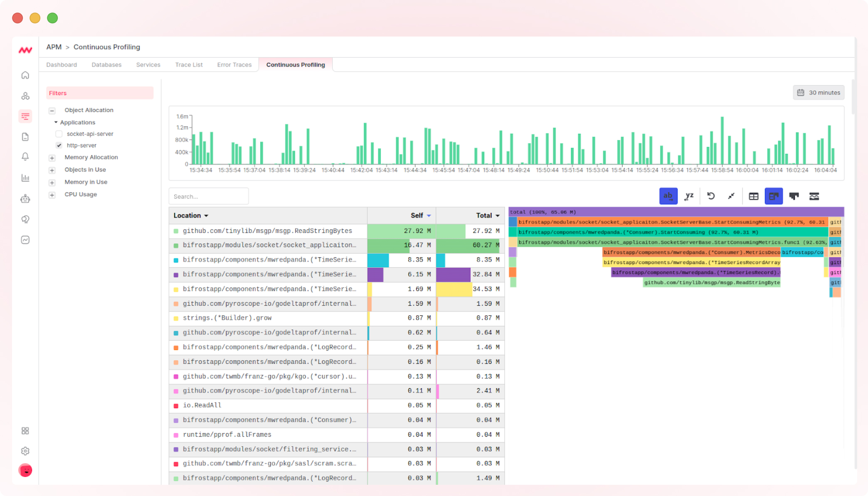Select the Services topology icon in sidebar
This screenshot has height=496, width=868.
click(25, 96)
